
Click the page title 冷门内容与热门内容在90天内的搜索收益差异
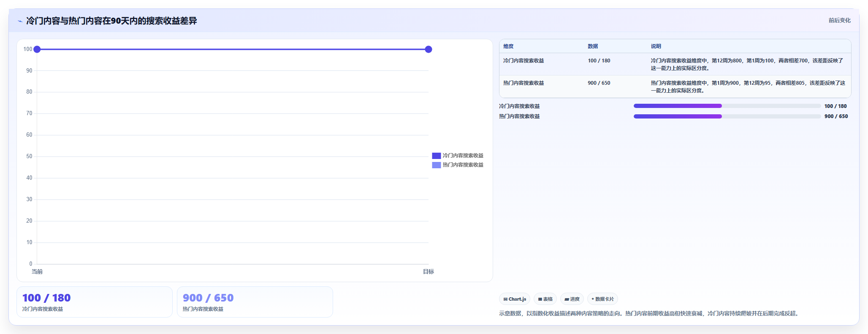tap(111, 21)
